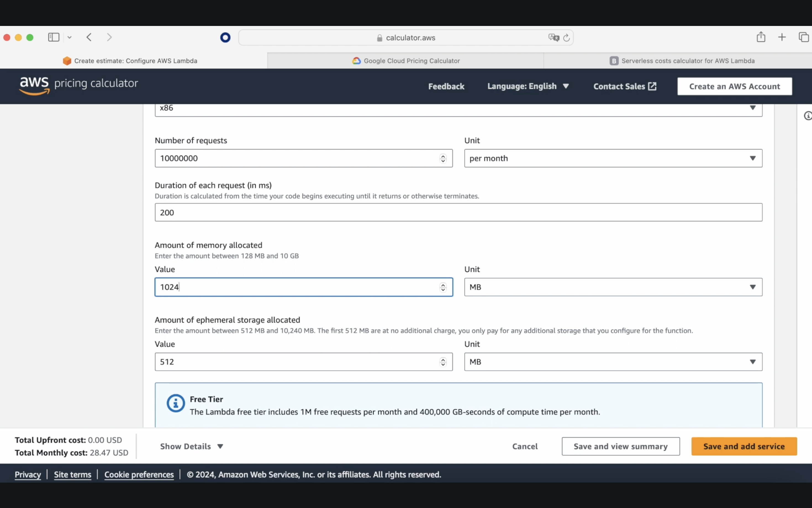The height and width of the screenshot is (508, 812).
Task: Click the Create an AWS Account button
Action: pyautogui.click(x=734, y=86)
